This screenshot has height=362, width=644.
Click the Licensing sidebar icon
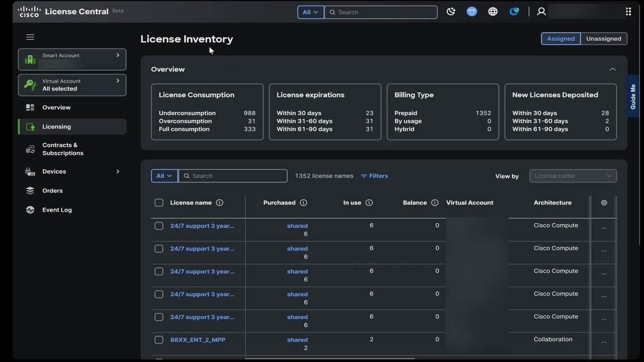[x=30, y=127]
